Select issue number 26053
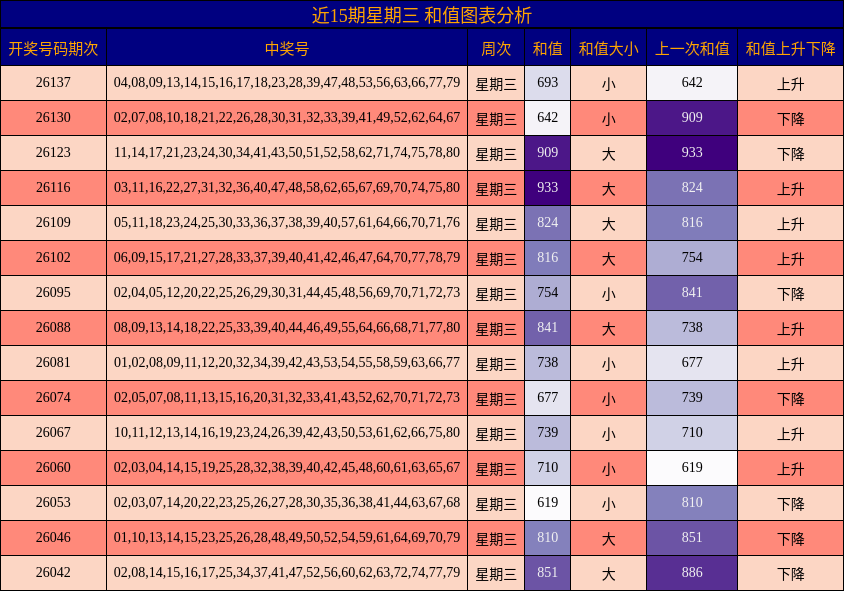This screenshot has width=844, height=591. pos(53,502)
